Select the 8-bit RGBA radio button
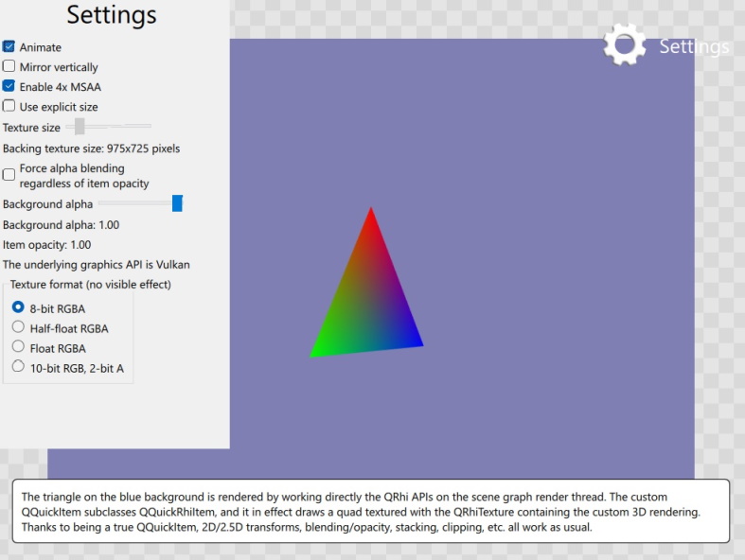The width and height of the screenshot is (745, 560). [18, 307]
